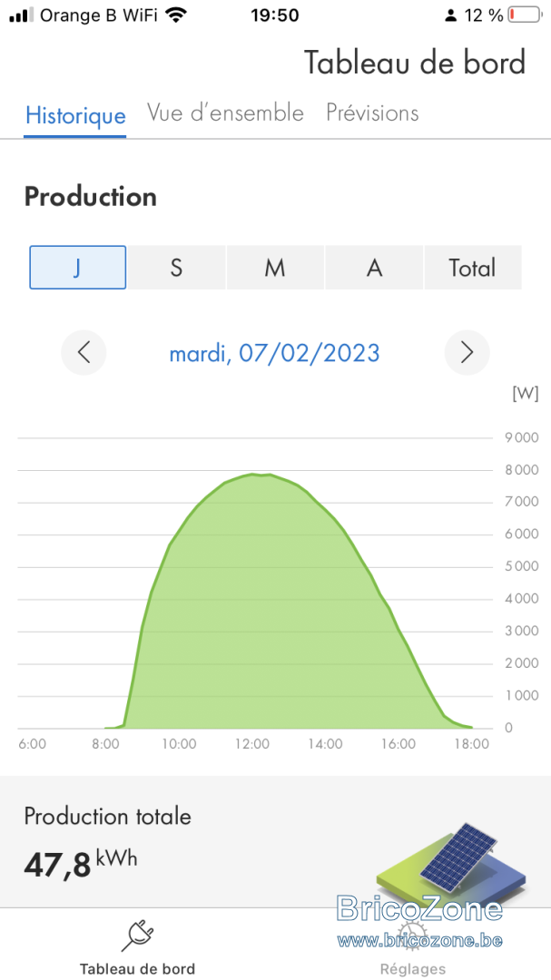
Task: Tap the person hotspot icon in status bar
Action: [x=451, y=15]
